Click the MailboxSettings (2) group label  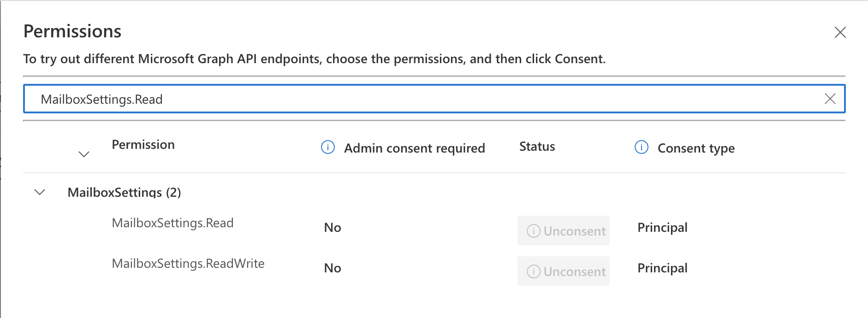pos(124,192)
